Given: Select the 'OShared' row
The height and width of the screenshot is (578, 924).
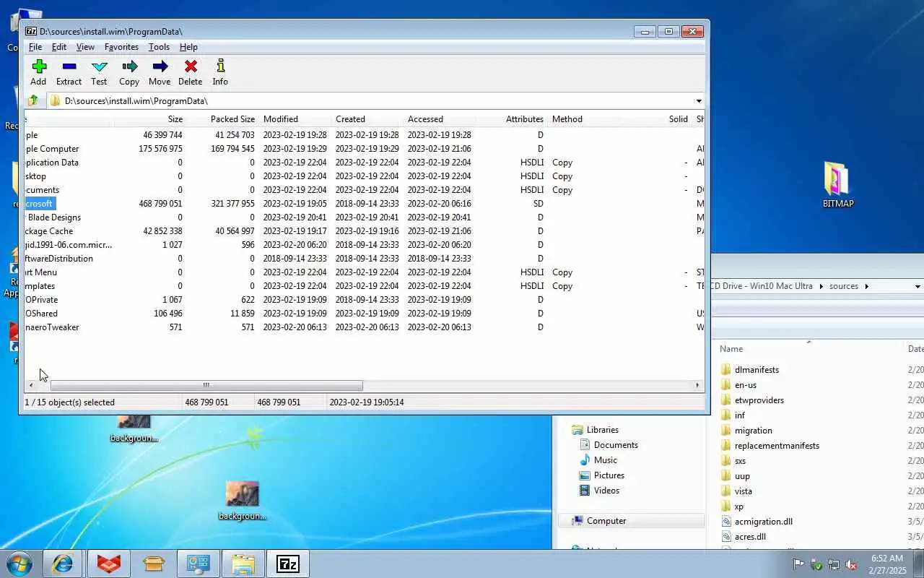Looking at the screenshot, I should (364, 314).
